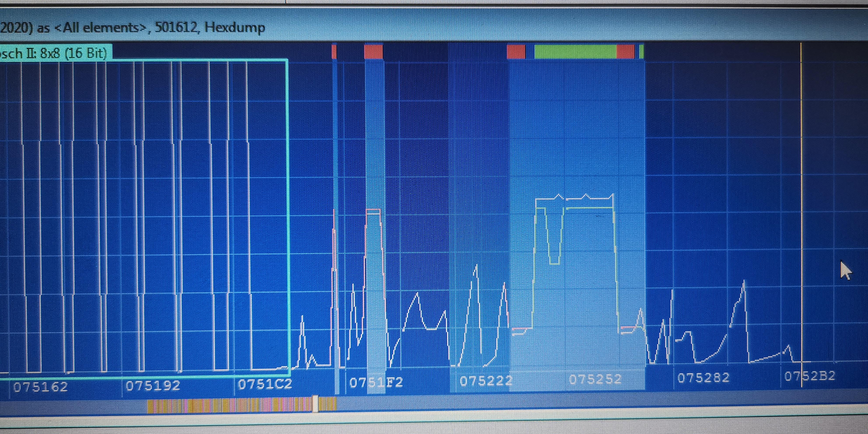This screenshot has height=434, width=868.
Task: Select the long green marker bar at top
Action: point(576,52)
